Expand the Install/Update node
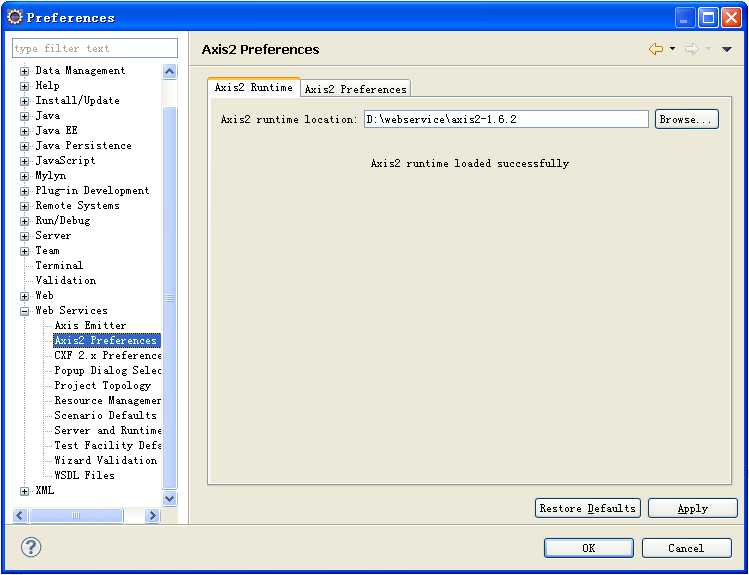This screenshot has height=575, width=749. coord(24,101)
